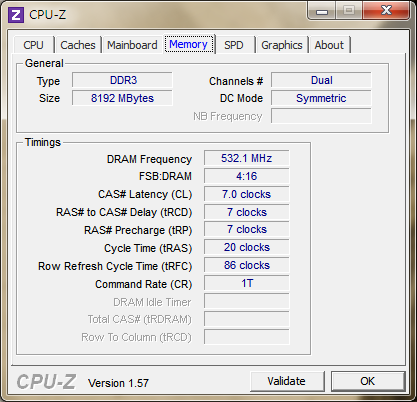The height and width of the screenshot is (402, 417).
Task: Select the DRAM Frequency 532.1 MHz value
Action: pos(247,158)
